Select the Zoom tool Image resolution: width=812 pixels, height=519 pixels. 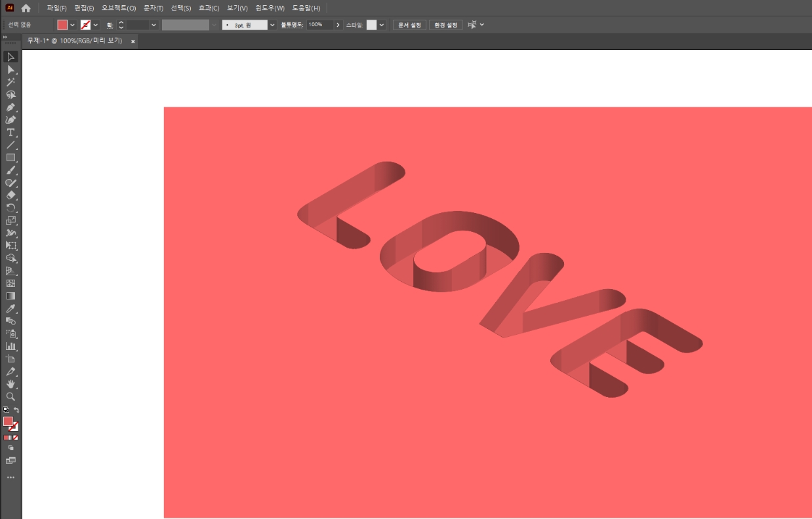(10, 396)
